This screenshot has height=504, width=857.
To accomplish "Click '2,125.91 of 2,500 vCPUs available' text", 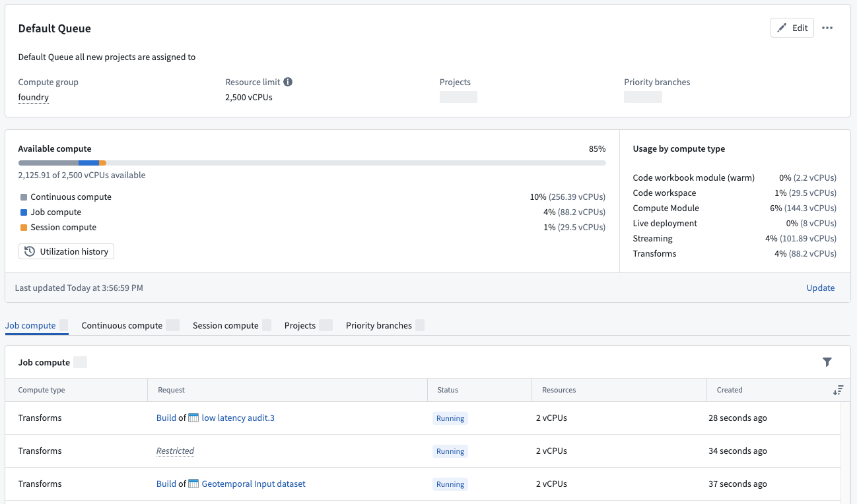I will (x=82, y=175).
